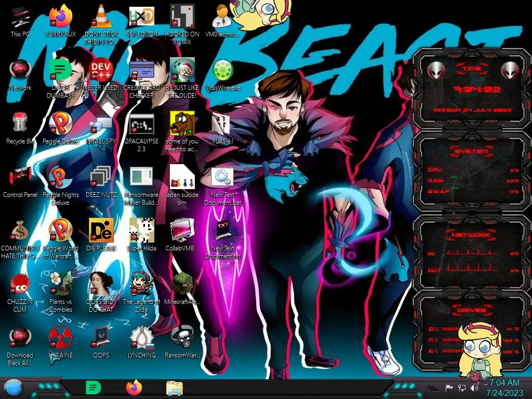Viewport: 532px width, 399px height.
Task: Select New Text Document.bat file
Action: coord(222,185)
